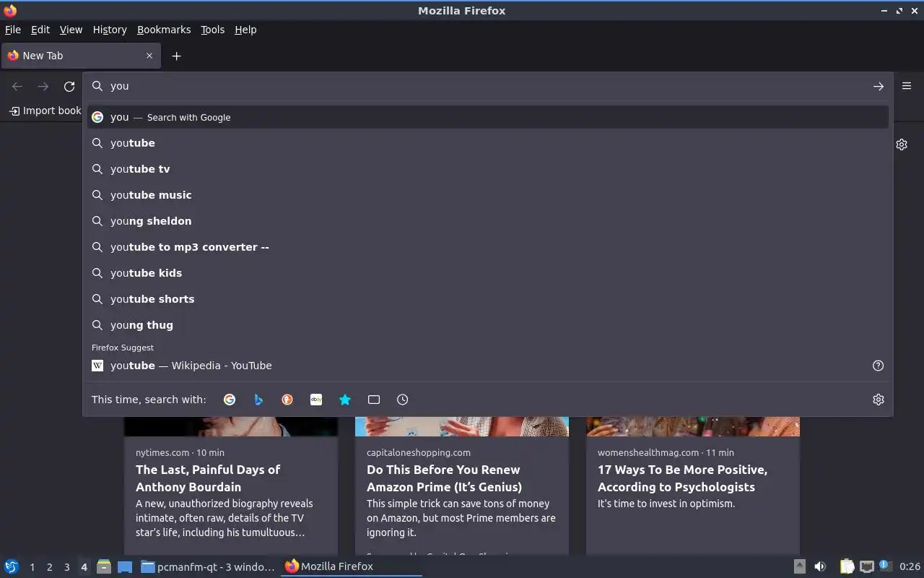Close the New Tab tab
Image resolution: width=924 pixels, height=578 pixels.
coord(149,56)
